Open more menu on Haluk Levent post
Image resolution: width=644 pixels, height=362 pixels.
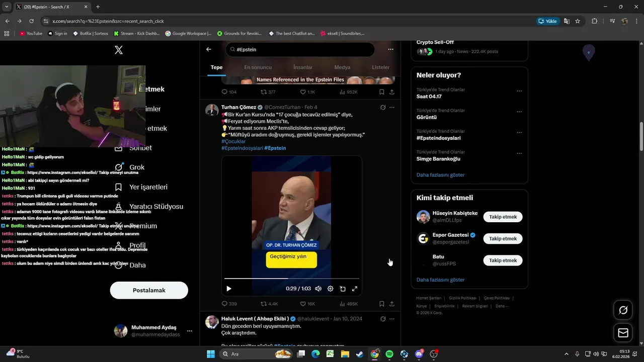point(392,319)
